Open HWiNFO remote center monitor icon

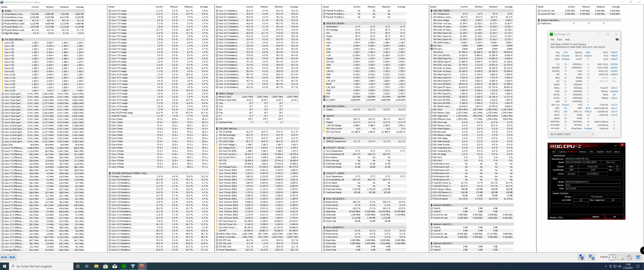(x=581, y=257)
